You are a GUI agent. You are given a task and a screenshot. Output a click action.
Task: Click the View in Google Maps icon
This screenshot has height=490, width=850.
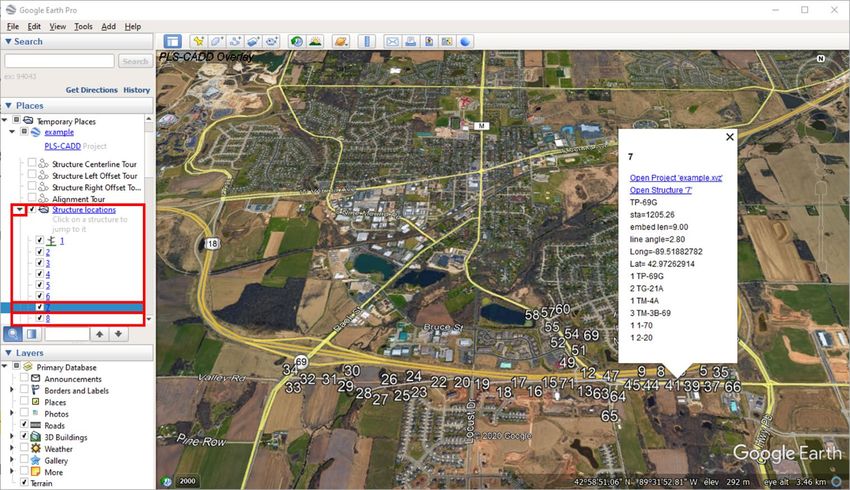pos(447,41)
